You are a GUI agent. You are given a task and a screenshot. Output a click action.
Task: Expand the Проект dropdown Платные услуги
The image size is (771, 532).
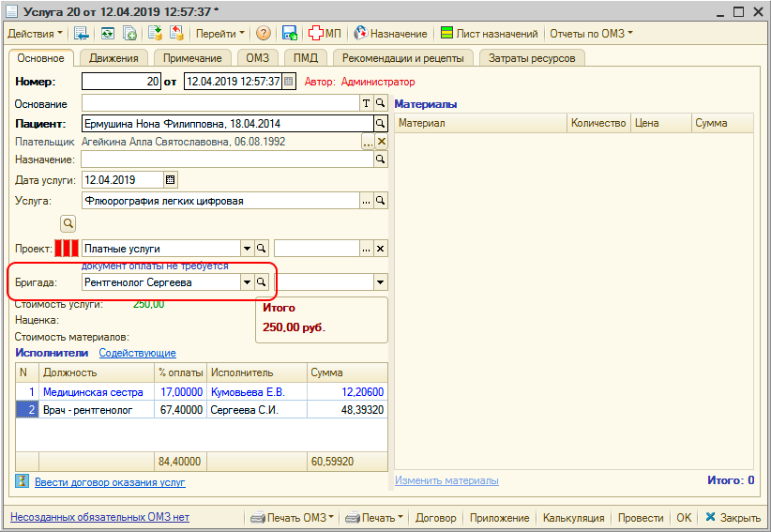point(248,249)
